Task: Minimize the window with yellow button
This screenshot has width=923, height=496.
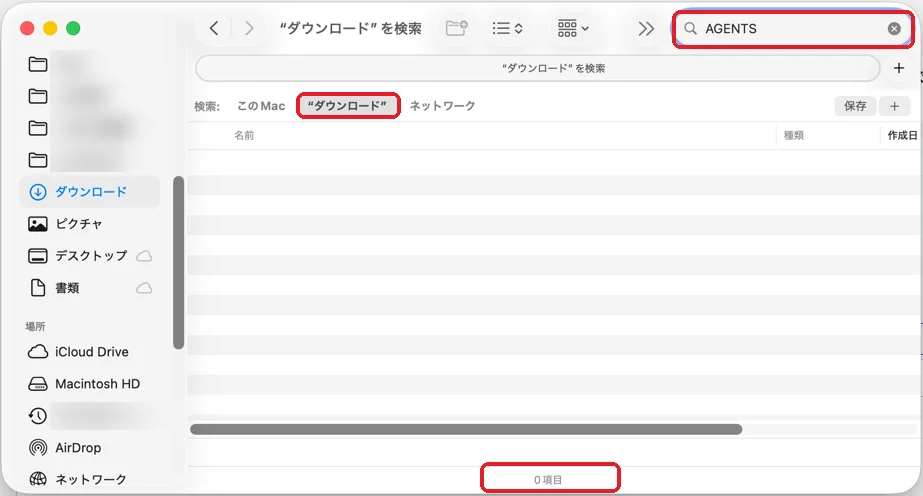Action: pyautogui.click(x=50, y=28)
